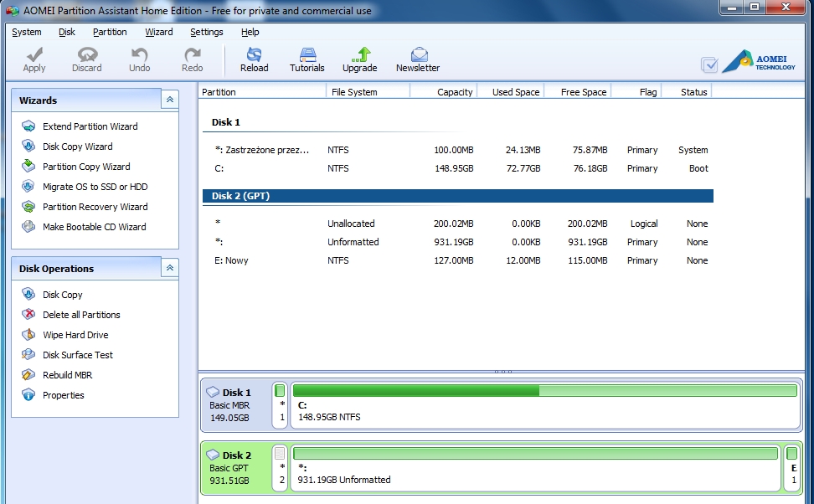Click the Disk 1 drive icon in disk map

[x=213, y=392]
